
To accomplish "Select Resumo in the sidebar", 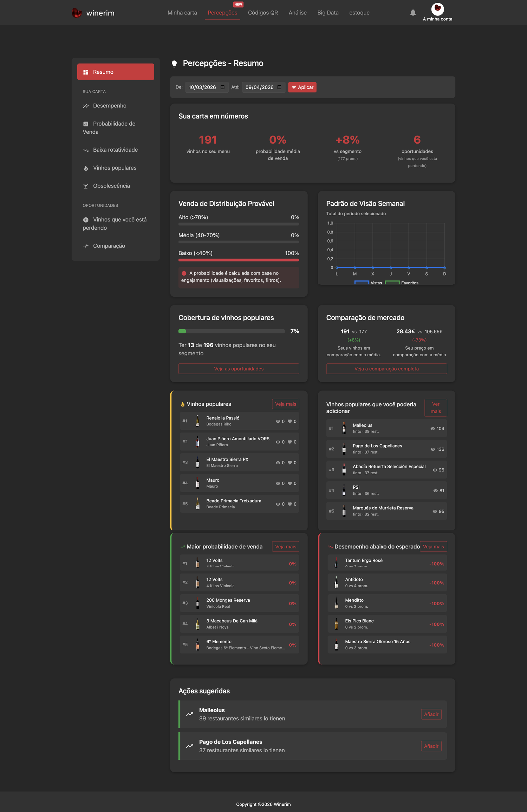I will (116, 72).
